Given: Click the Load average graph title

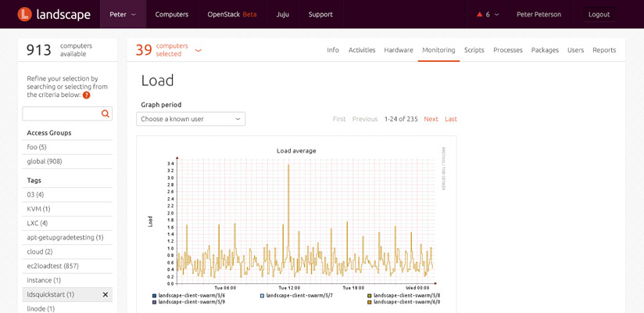Looking at the screenshot, I should pyautogui.click(x=296, y=151).
